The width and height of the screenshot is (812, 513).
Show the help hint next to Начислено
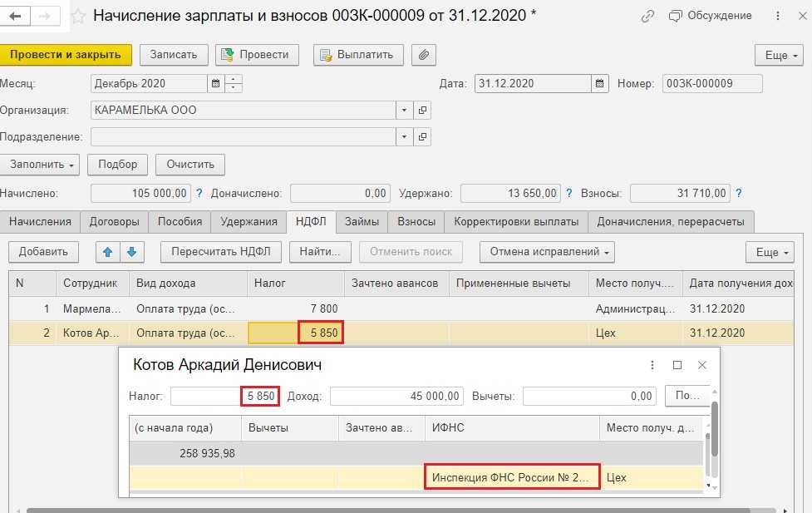(x=199, y=193)
